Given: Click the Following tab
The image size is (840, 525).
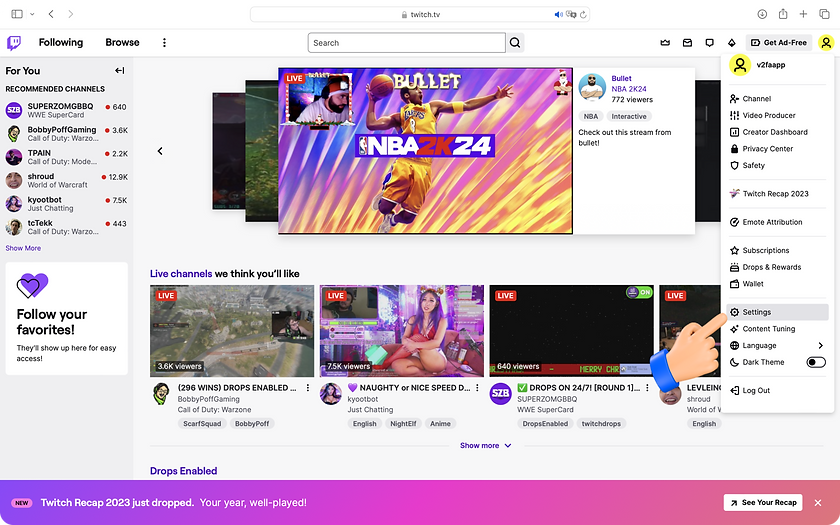Looking at the screenshot, I should [x=61, y=42].
